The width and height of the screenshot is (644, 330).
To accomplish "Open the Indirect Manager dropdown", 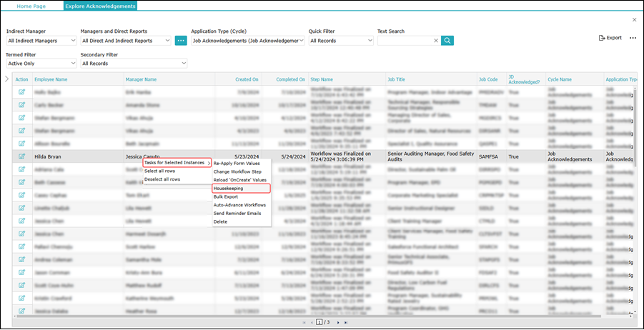I will pos(41,41).
